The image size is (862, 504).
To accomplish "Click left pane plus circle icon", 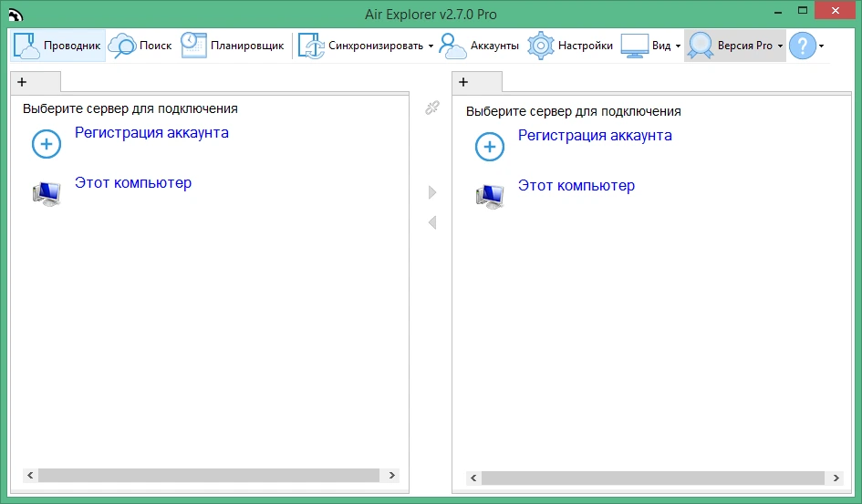I will tap(47, 144).
